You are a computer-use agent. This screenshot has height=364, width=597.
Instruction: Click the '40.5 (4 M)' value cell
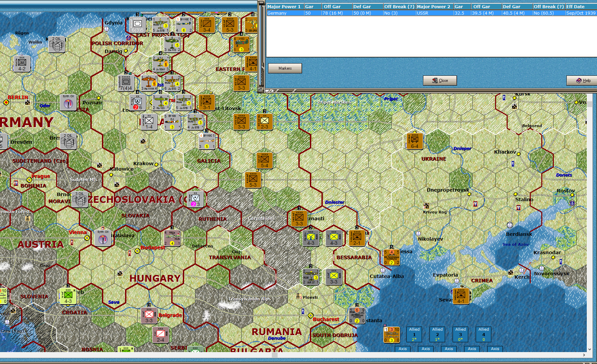click(x=517, y=13)
